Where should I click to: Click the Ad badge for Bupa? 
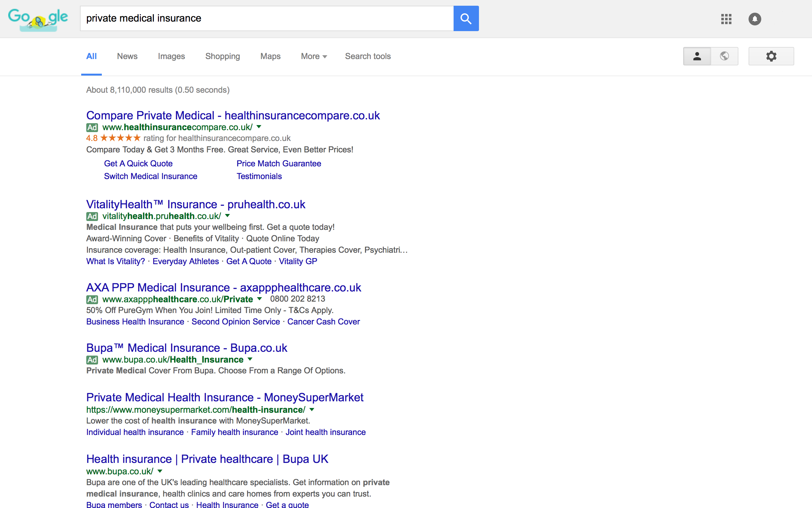coord(92,360)
